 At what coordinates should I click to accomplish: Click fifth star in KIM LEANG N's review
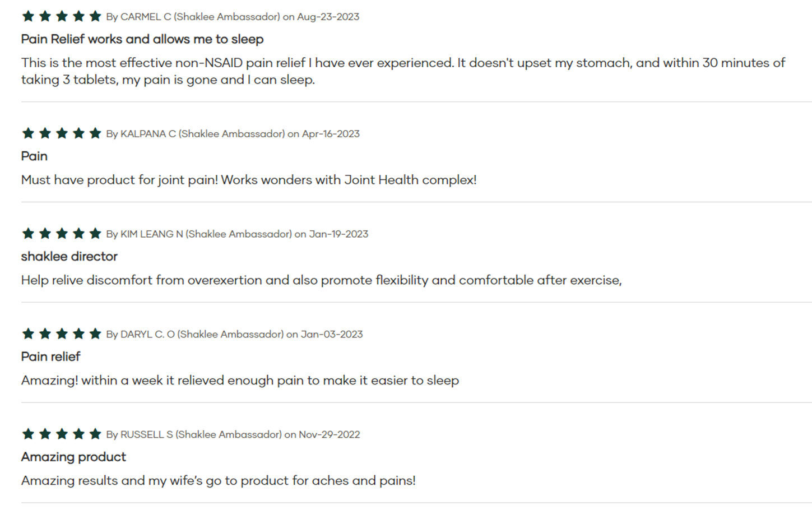pyautogui.click(x=95, y=234)
